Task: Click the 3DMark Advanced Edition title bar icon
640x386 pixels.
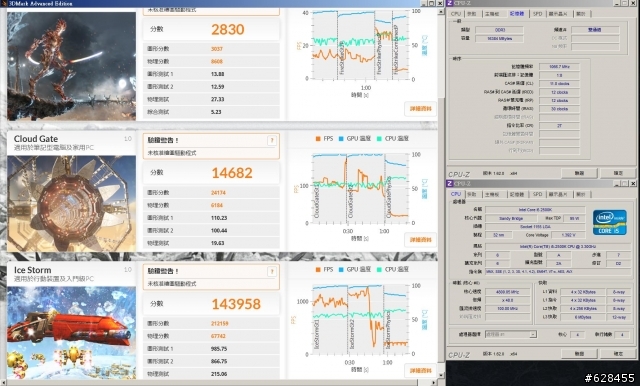Action: [x=4, y=3]
